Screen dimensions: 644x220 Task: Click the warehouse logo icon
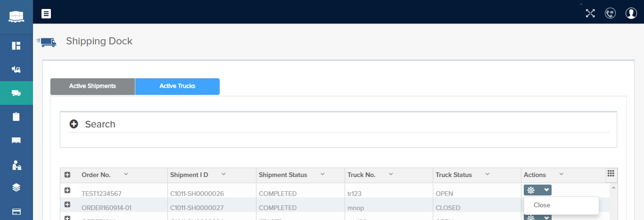pos(16,16)
